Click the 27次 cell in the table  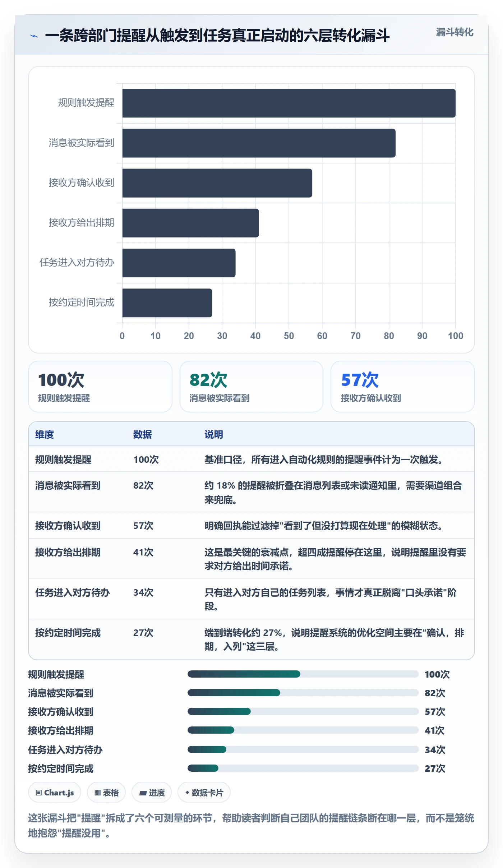coord(143,633)
